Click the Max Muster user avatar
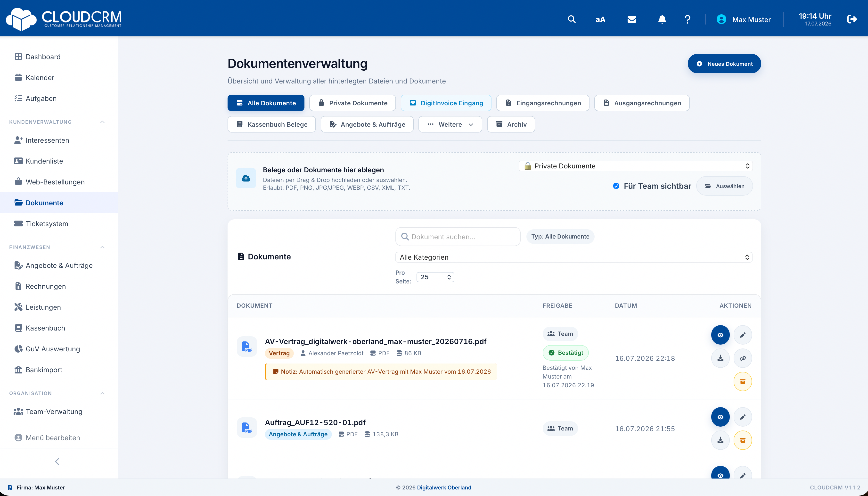Image resolution: width=868 pixels, height=496 pixels. point(721,19)
